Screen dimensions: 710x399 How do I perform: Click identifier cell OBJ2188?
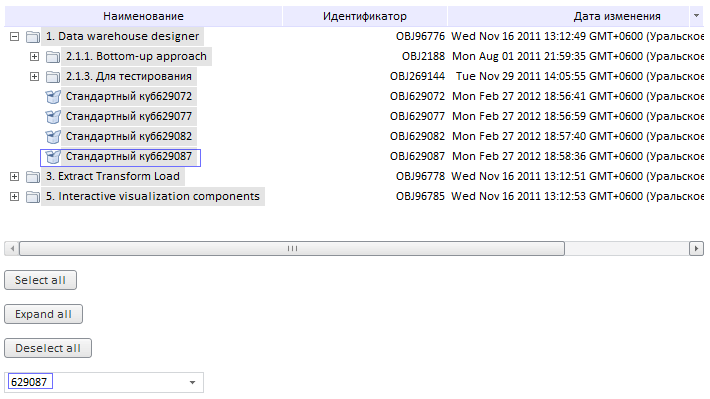[x=423, y=56]
